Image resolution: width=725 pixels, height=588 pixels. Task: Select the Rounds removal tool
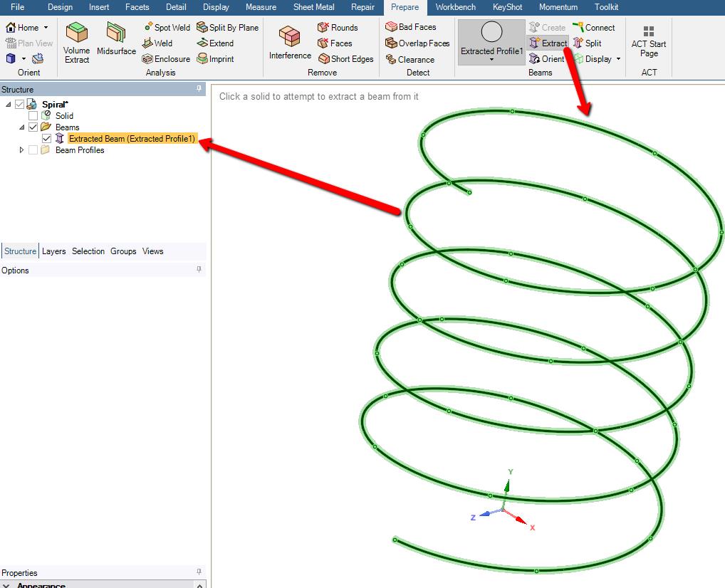coord(338,27)
